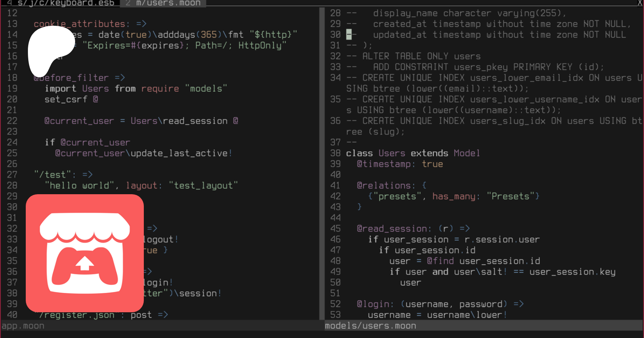Viewport: 644px width, 338px height.
Task: Click the X at the tab line's end
Action: (640, 3)
